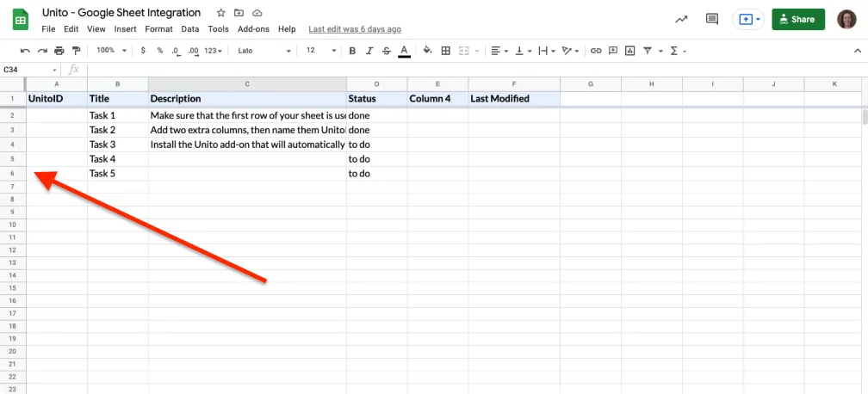Open the font size 12 dropdown
868x394 pixels.
click(318, 51)
